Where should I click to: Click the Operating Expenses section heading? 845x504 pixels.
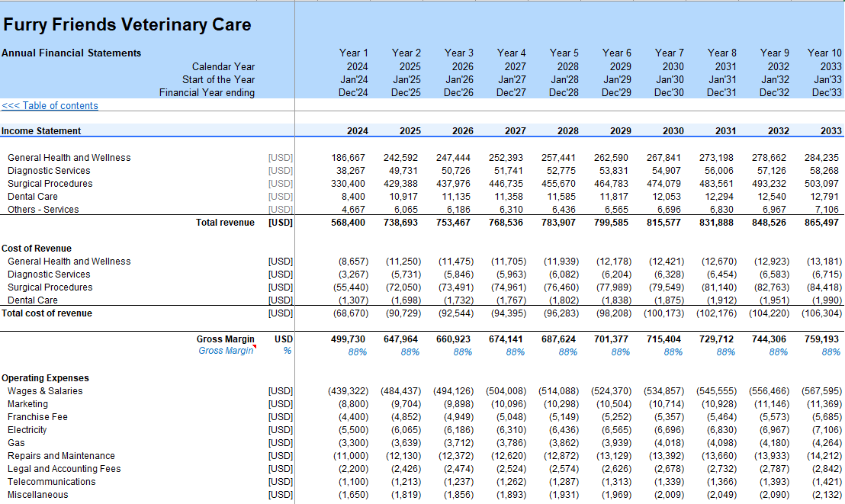click(x=45, y=378)
